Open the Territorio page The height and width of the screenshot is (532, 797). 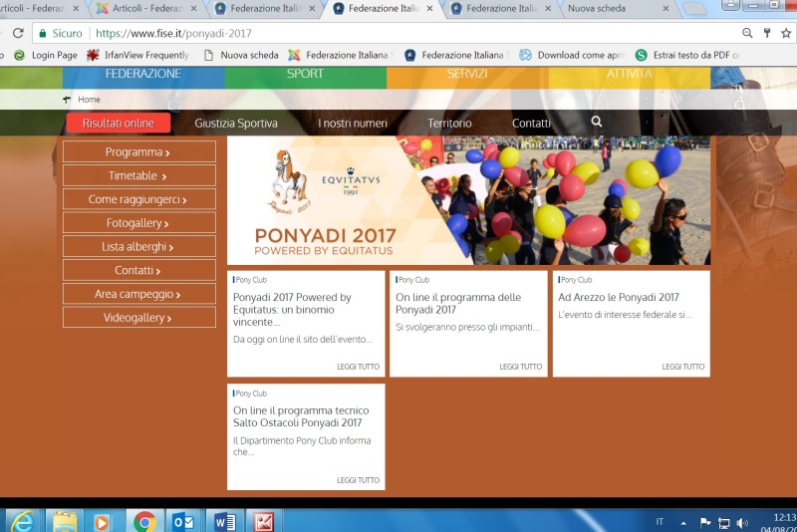(449, 123)
